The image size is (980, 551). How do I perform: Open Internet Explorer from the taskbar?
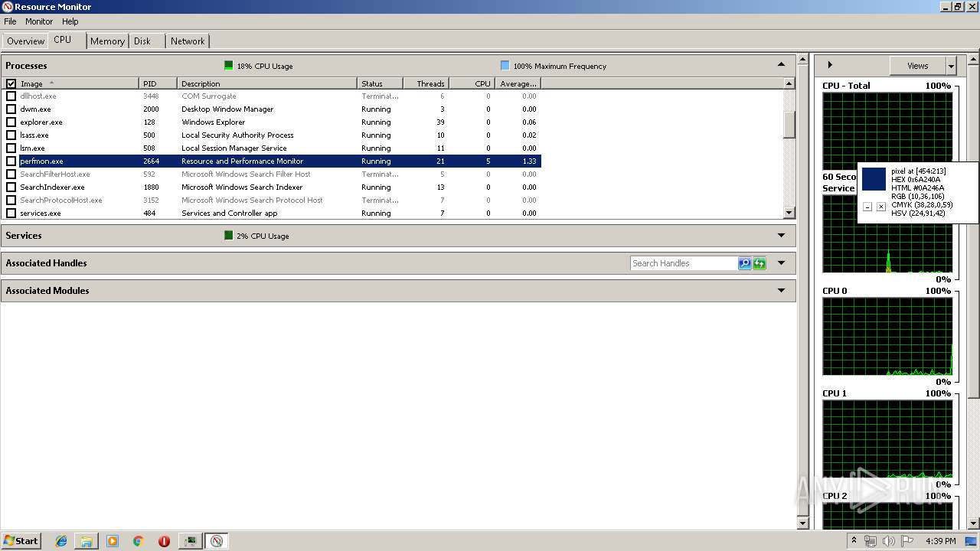point(61,541)
